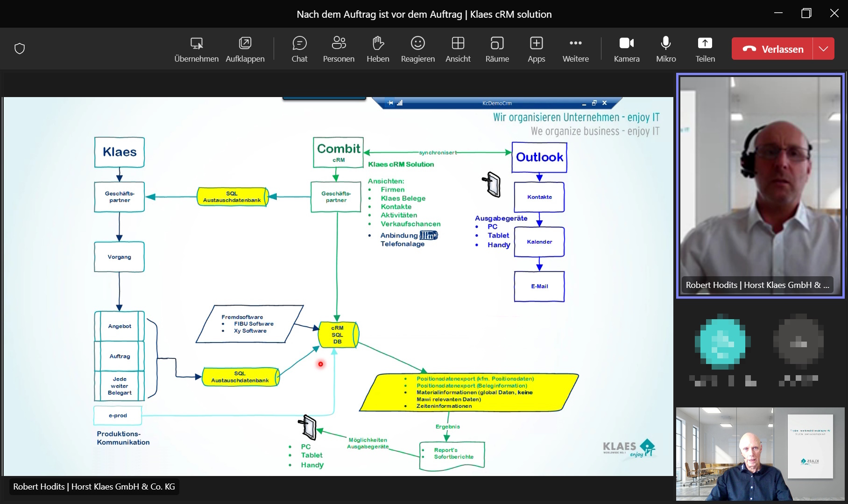Change layout via Ansicht

click(x=458, y=49)
